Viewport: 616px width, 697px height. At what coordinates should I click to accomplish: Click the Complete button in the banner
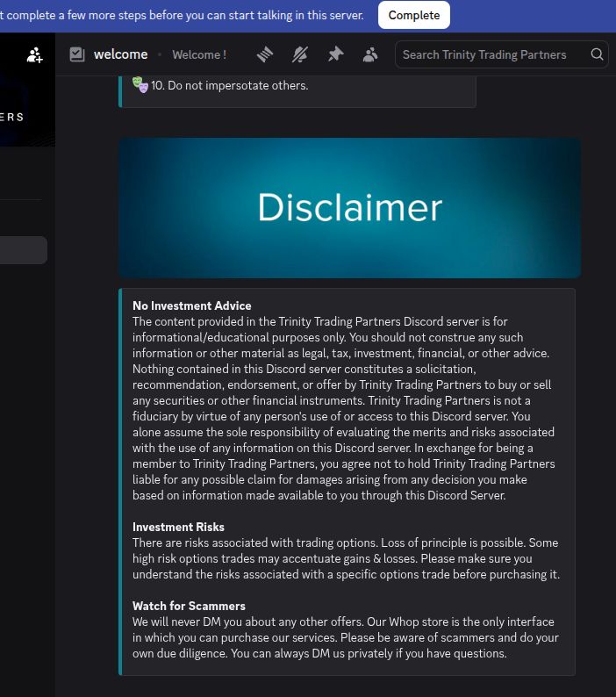(414, 15)
